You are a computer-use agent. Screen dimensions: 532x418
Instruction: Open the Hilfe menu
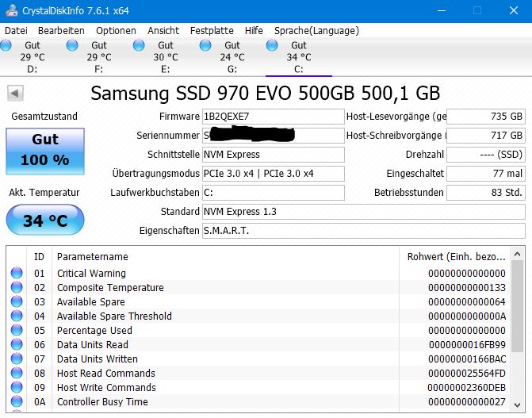pyautogui.click(x=254, y=31)
